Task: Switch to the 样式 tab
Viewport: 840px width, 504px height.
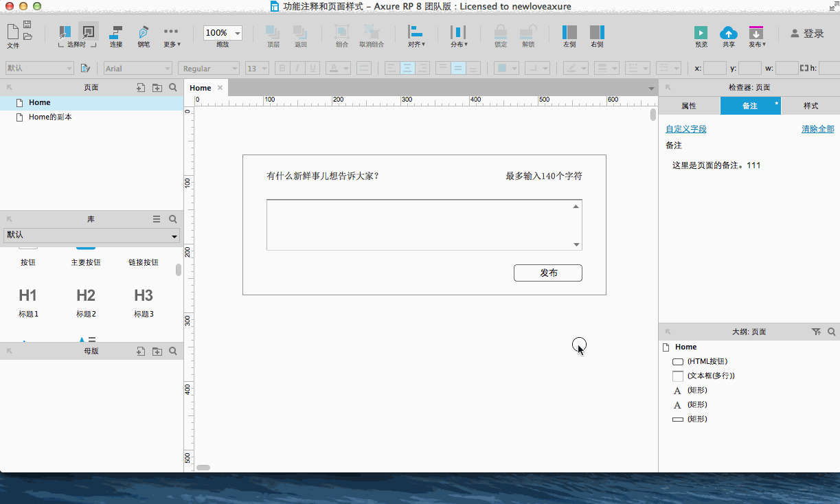Action: [x=810, y=106]
